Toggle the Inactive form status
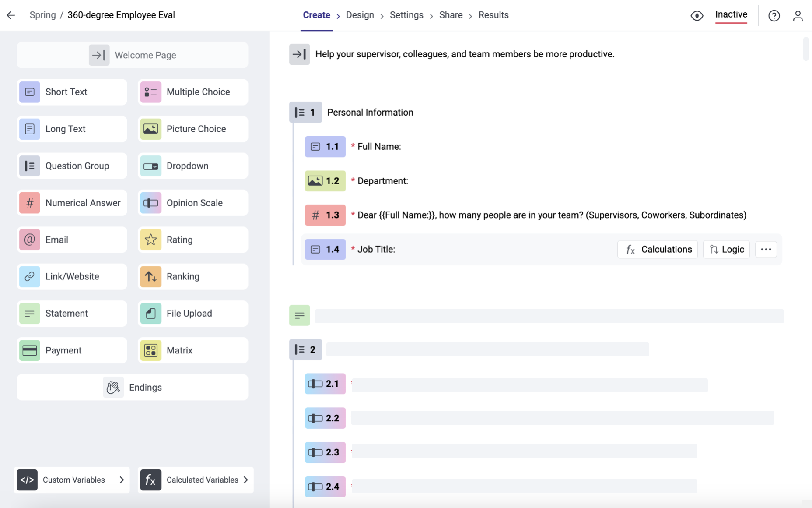This screenshot has width=812, height=508. [x=731, y=14]
